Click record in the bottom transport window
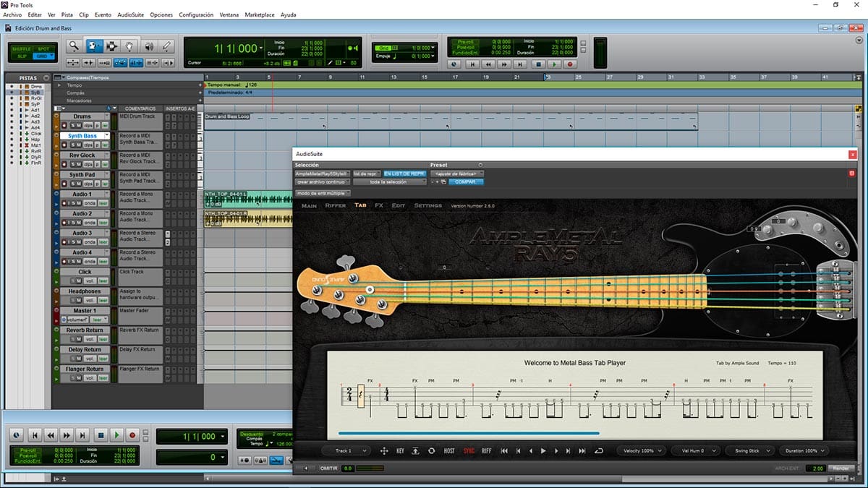The width and height of the screenshot is (868, 488). (x=132, y=435)
